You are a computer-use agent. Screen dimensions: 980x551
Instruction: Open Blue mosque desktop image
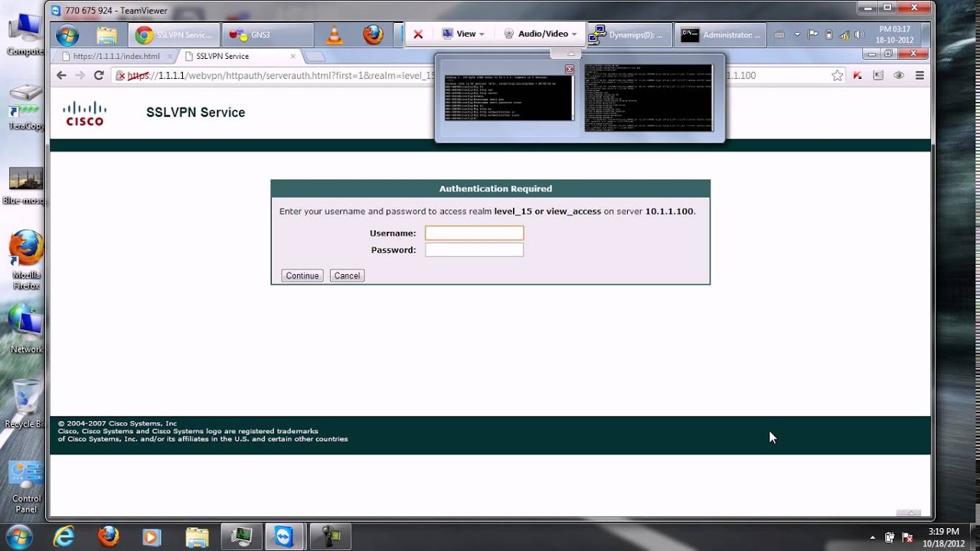click(25, 186)
